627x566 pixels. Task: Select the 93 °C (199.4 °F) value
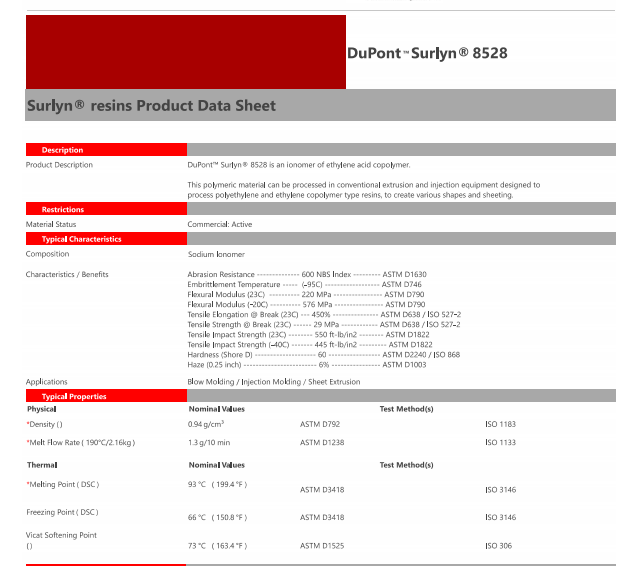point(218,484)
